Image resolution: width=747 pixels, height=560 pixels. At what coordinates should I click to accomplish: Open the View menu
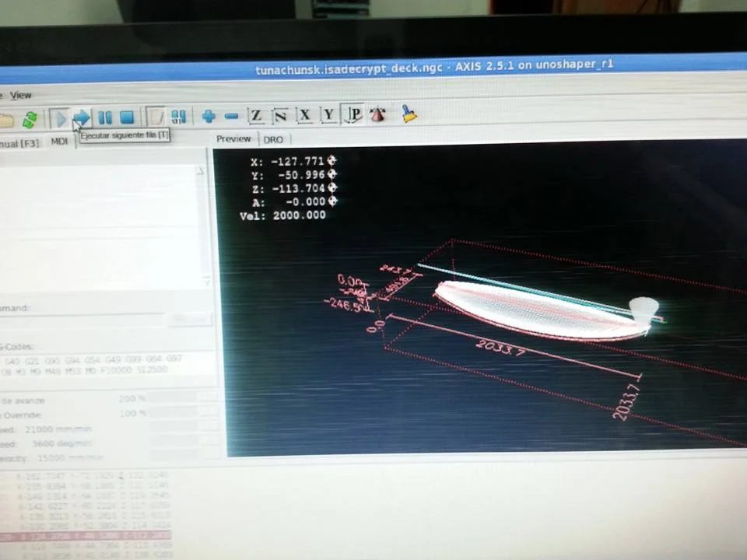[20, 95]
